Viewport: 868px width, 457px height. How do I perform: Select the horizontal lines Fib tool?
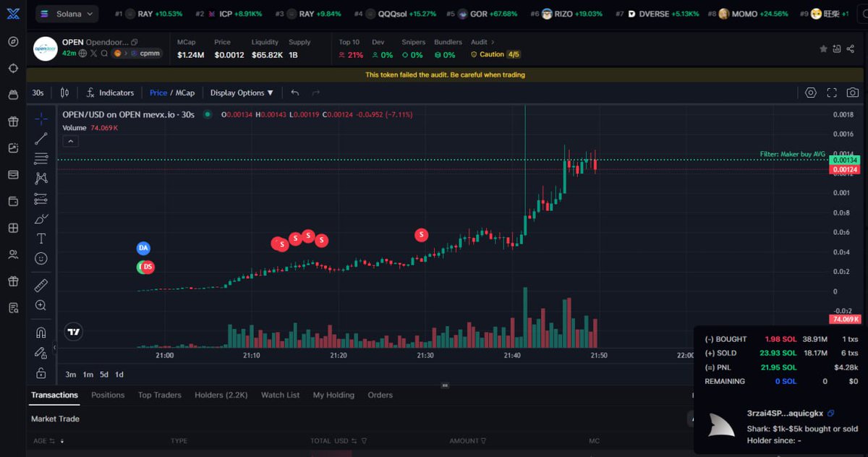point(41,158)
